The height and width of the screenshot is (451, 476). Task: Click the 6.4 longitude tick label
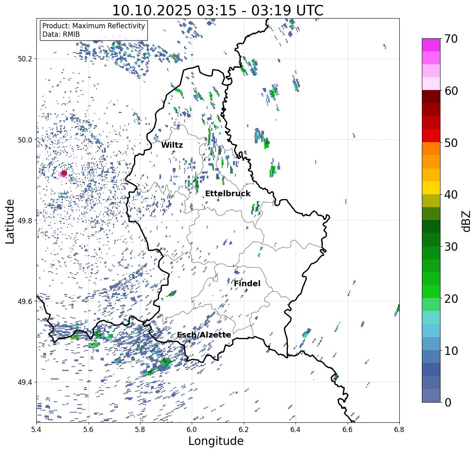click(296, 430)
